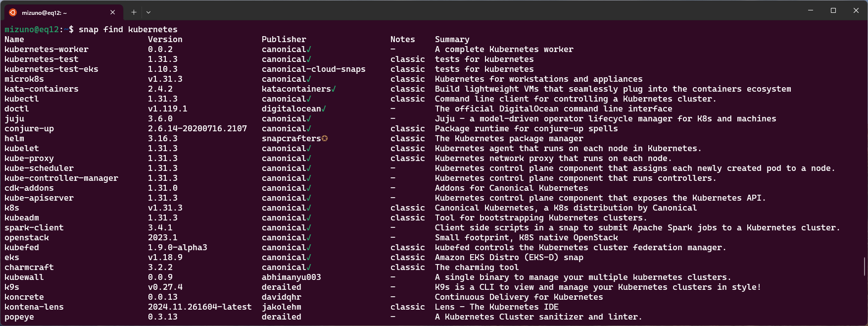
Task: Click summary 'Small footprint, K8S native OpenStack'
Action: tap(527, 238)
